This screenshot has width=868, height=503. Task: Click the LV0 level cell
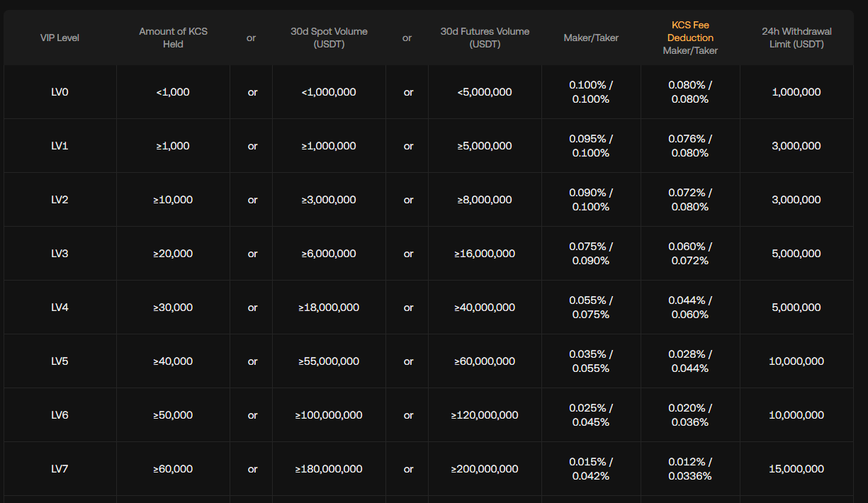click(60, 92)
